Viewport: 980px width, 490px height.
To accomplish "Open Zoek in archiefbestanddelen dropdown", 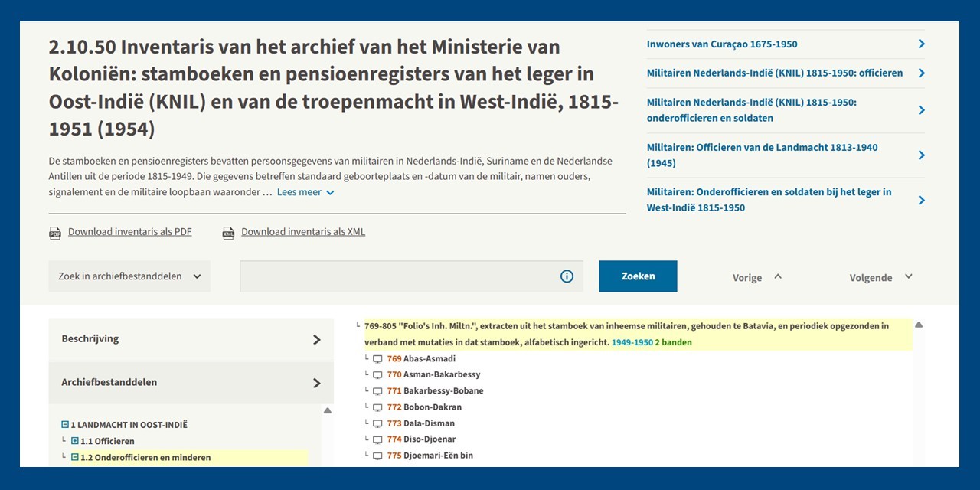I will [129, 276].
